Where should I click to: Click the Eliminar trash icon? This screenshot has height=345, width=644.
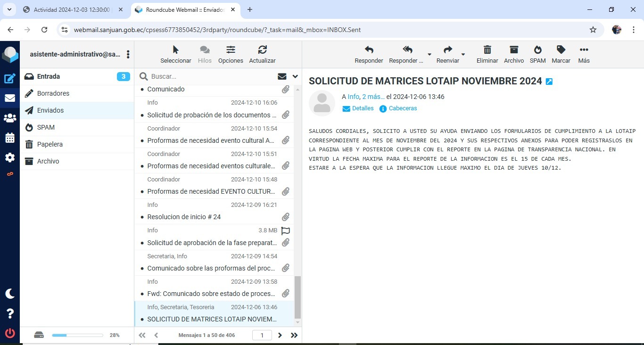(x=487, y=54)
